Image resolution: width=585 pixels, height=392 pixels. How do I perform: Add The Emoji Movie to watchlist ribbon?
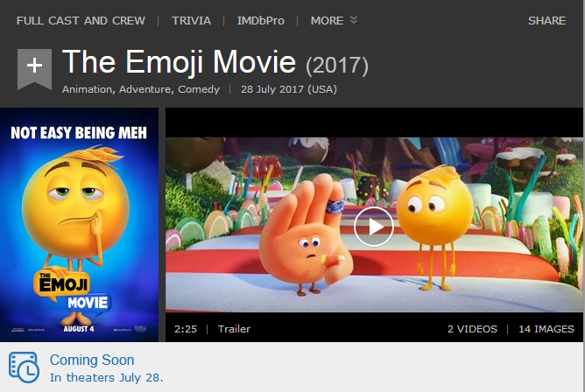[x=34, y=69]
